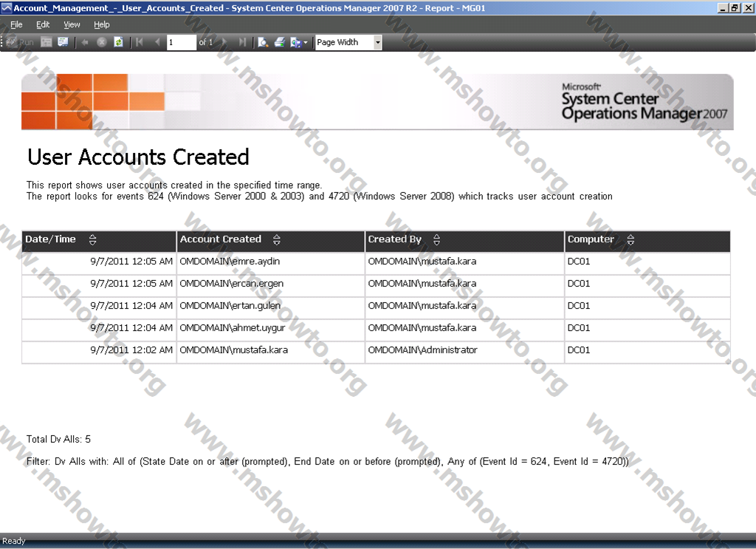Viewport: 756px width, 549px height.
Task: Click the OMDOMAIN\emre.aydin cell
Action: click(x=270, y=262)
